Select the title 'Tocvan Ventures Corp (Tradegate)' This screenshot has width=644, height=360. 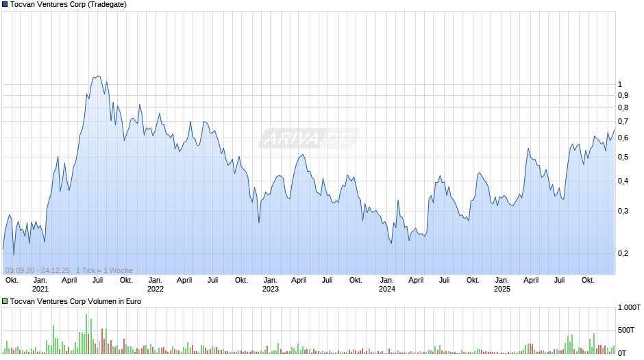point(69,5)
